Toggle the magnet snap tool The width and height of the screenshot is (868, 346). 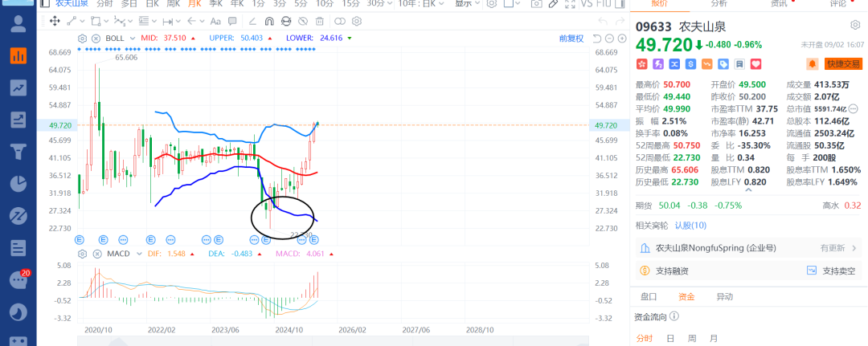(269, 21)
